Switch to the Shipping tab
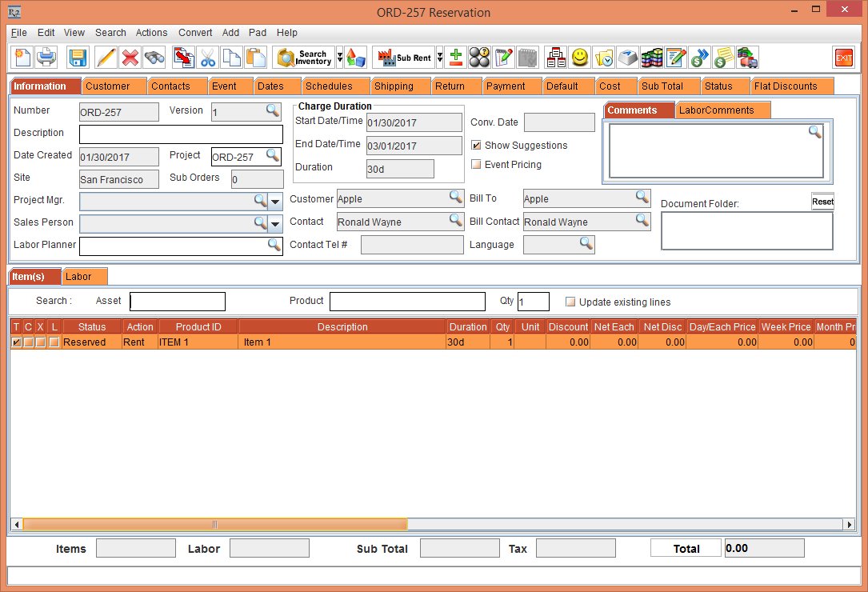The width and height of the screenshot is (868, 592). pyautogui.click(x=394, y=86)
